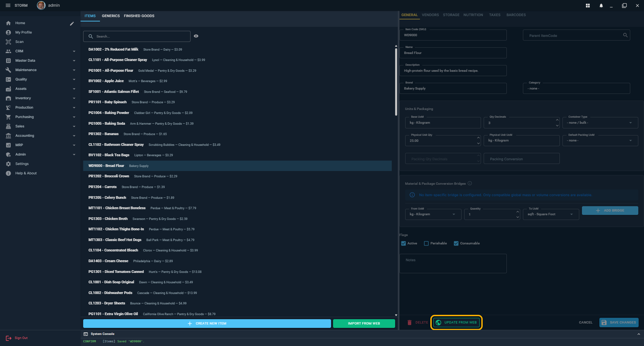The height and width of the screenshot is (346, 644).
Task: Click Import From Web button
Action: coord(364,324)
